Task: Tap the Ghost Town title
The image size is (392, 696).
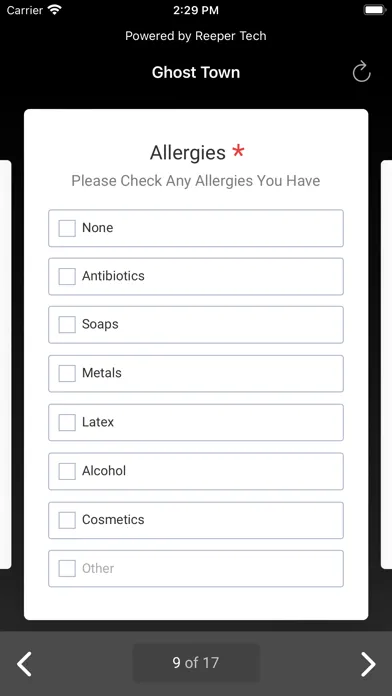Action: tap(196, 72)
